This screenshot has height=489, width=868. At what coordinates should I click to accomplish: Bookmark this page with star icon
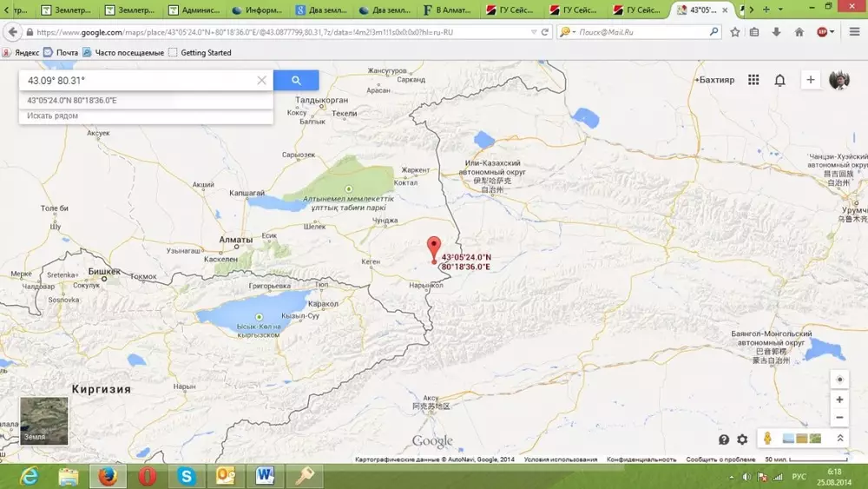(734, 32)
